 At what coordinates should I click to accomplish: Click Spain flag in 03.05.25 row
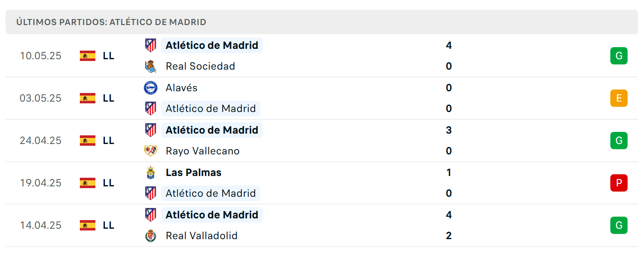(x=88, y=98)
